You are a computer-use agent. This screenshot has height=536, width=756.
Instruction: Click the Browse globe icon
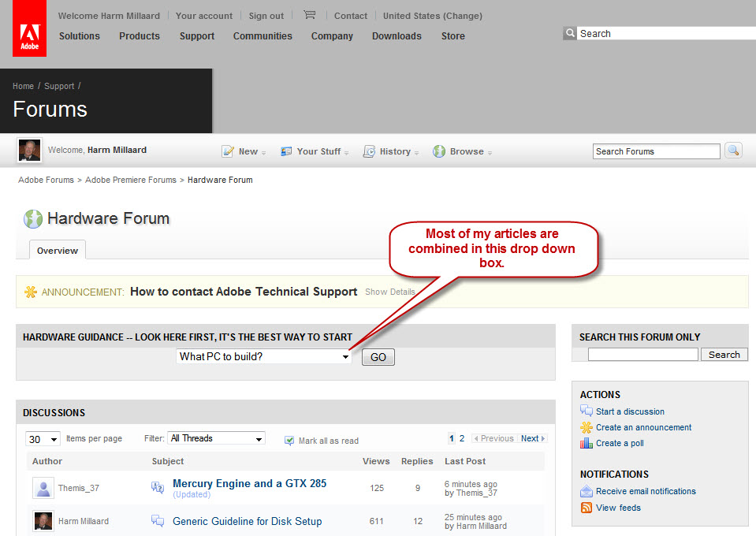[x=439, y=151]
